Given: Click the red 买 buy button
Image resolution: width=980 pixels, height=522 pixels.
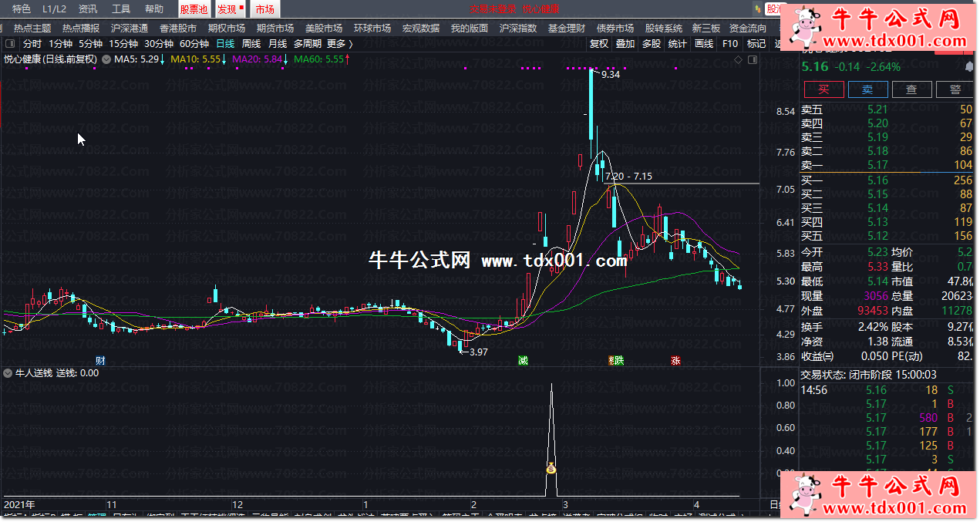Looking at the screenshot, I should [x=823, y=89].
